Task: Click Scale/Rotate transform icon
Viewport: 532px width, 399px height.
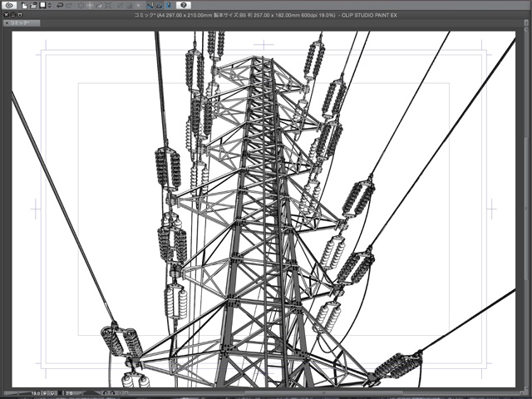Action: point(108,6)
